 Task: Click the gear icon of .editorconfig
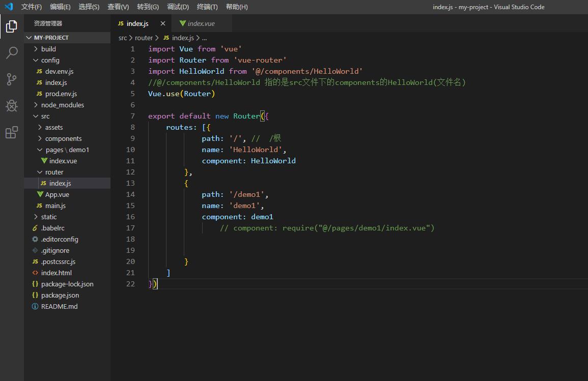[x=35, y=239]
